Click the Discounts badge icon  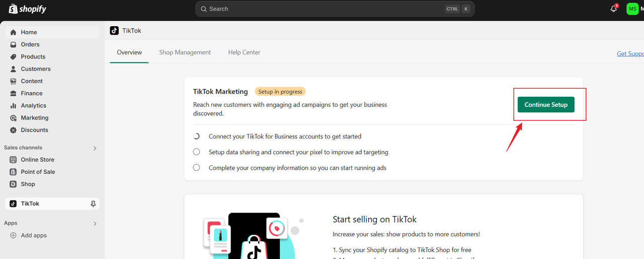point(14,130)
